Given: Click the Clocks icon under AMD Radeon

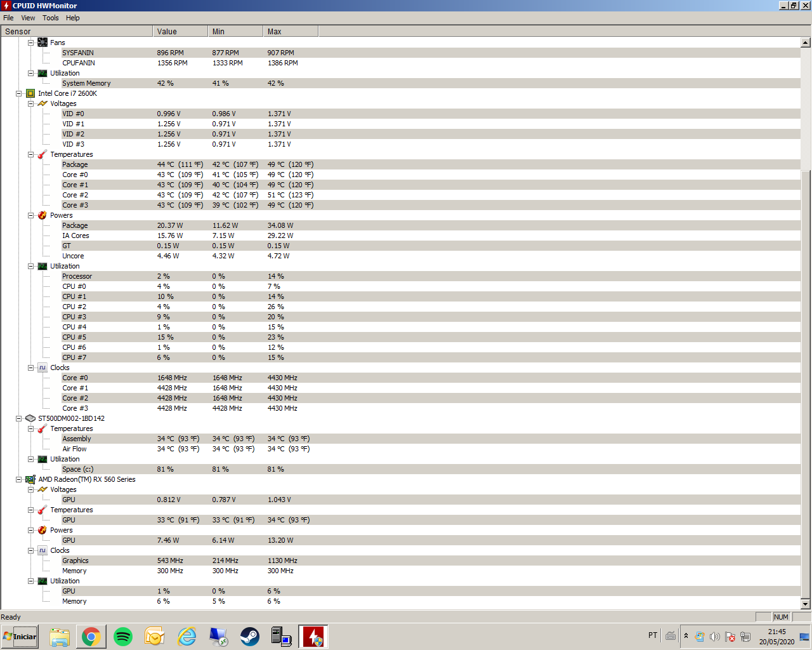Looking at the screenshot, I should click(43, 550).
